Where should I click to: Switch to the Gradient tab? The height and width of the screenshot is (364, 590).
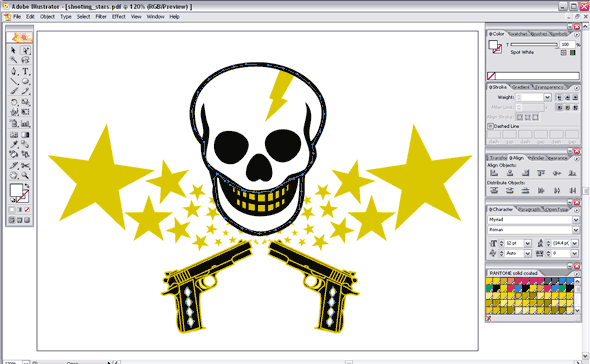pyautogui.click(x=521, y=87)
